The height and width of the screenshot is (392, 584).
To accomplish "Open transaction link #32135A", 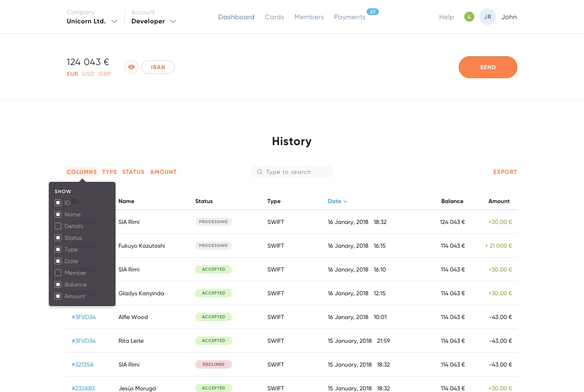I will coord(83,364).
